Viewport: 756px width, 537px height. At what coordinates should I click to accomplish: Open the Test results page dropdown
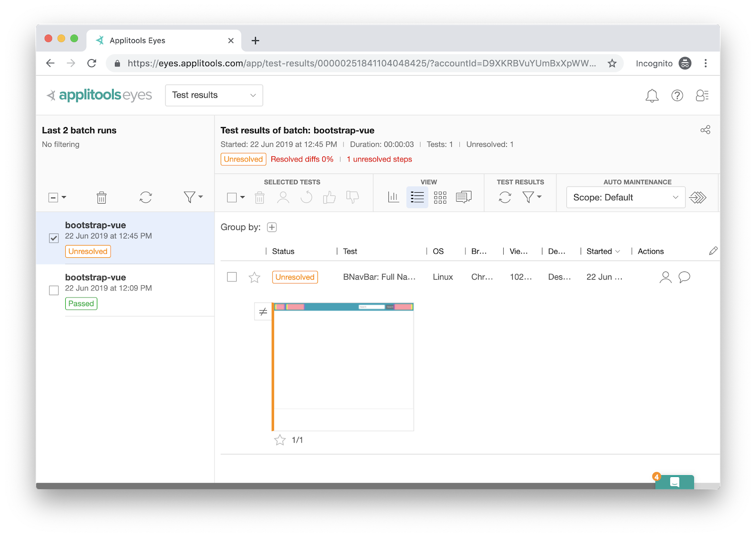pos(214,95)
